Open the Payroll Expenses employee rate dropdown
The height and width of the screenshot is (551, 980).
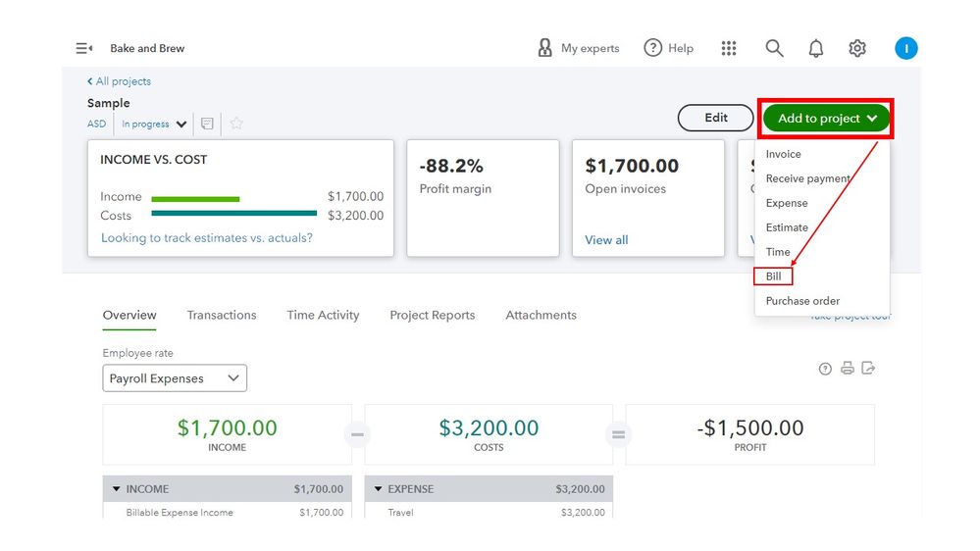(x=175, y=378)
